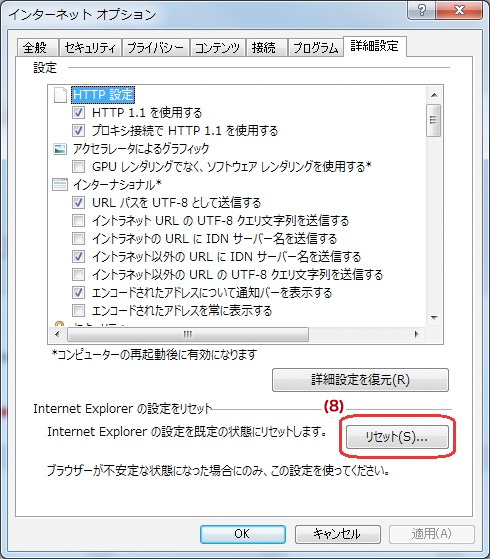490x559 pixels.
Task: Select the 接続 tab
Action: point(266,47)
